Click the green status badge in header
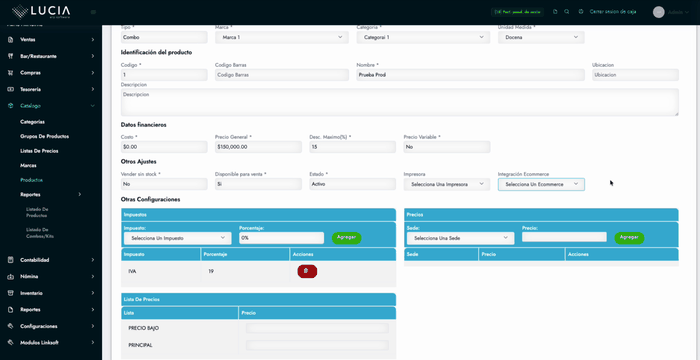 (x=518, y=12)
